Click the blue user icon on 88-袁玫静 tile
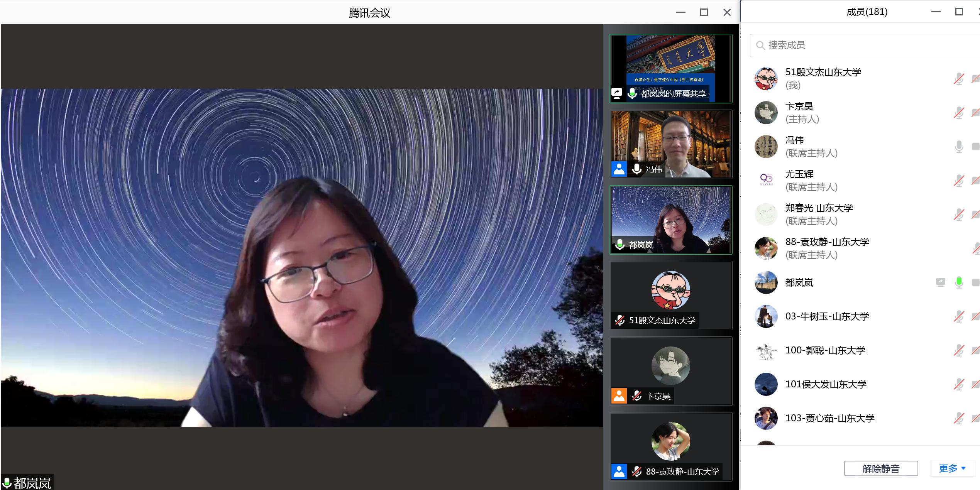This screenshot has height=490, width=980. point(619,471)
